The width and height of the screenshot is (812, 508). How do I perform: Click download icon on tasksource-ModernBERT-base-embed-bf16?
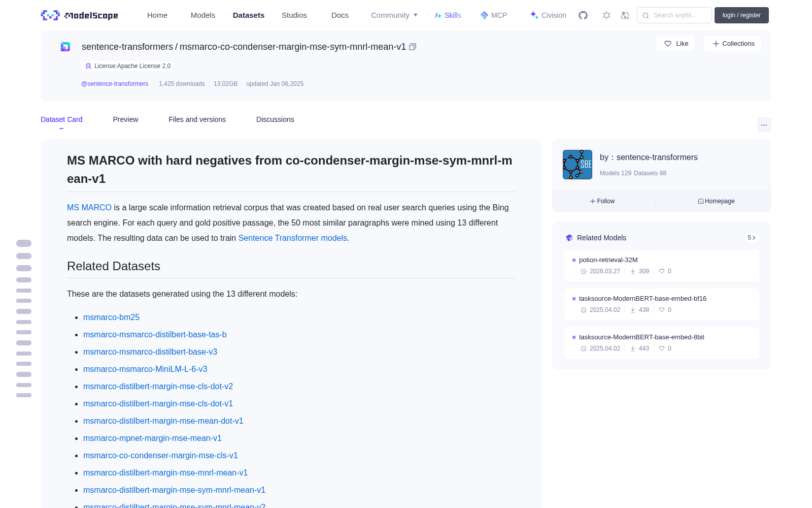tap(633, 310)
